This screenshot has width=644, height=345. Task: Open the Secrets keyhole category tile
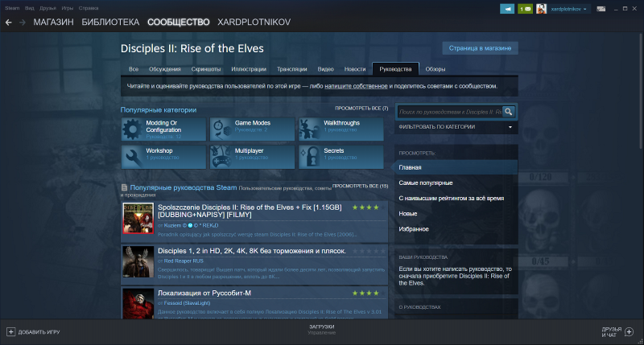[341, 157]
